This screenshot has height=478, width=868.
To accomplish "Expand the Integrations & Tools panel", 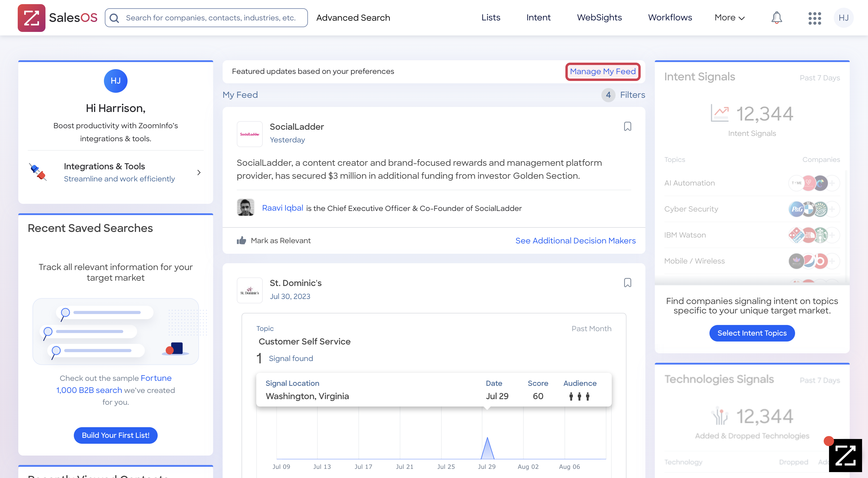I will 199,172.
